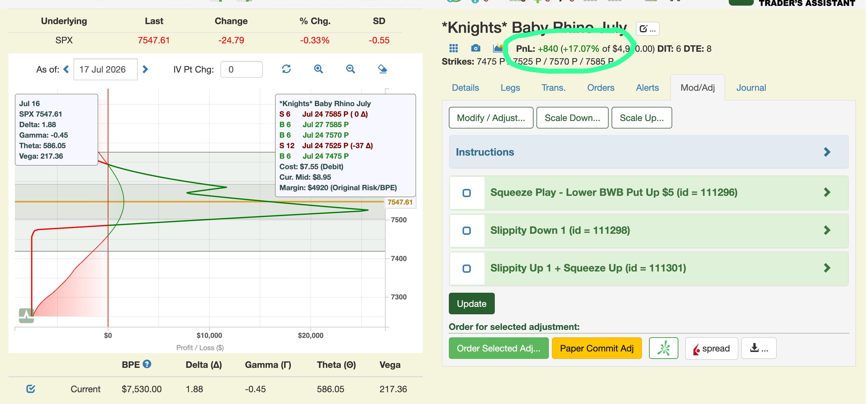This screenshot has width=868, height=404.
Task: Switch to the Details tab
Action: tap(465, 88)
